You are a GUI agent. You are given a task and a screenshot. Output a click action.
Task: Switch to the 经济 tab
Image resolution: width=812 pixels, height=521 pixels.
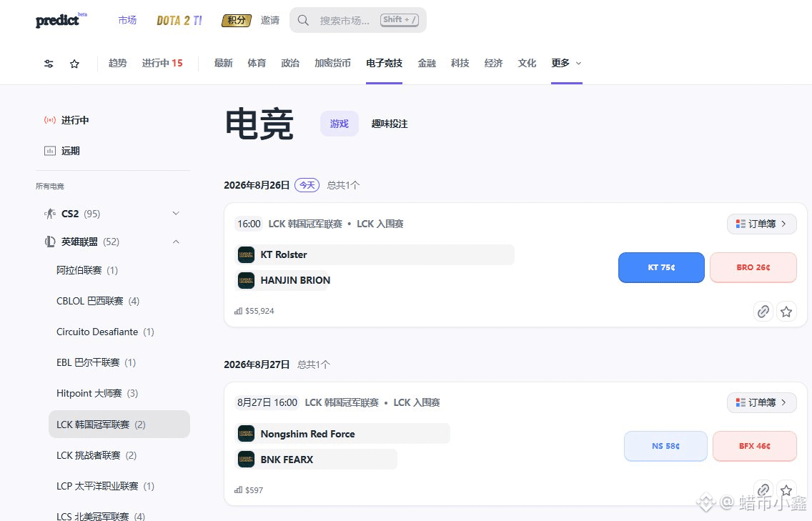[x=493, y=63]
